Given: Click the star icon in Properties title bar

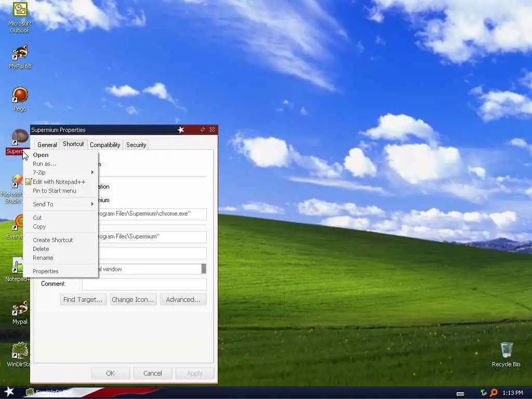Looking at the screenshot, I should [180, 129].
